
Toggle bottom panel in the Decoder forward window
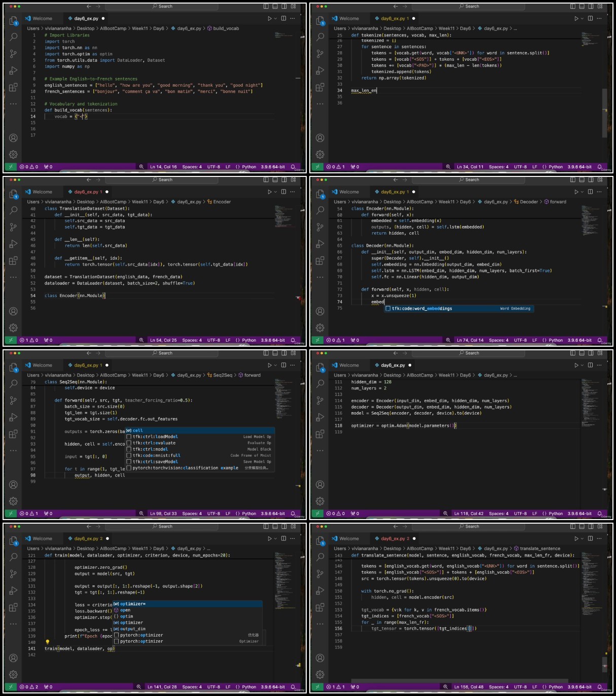(x=582, y=180)
